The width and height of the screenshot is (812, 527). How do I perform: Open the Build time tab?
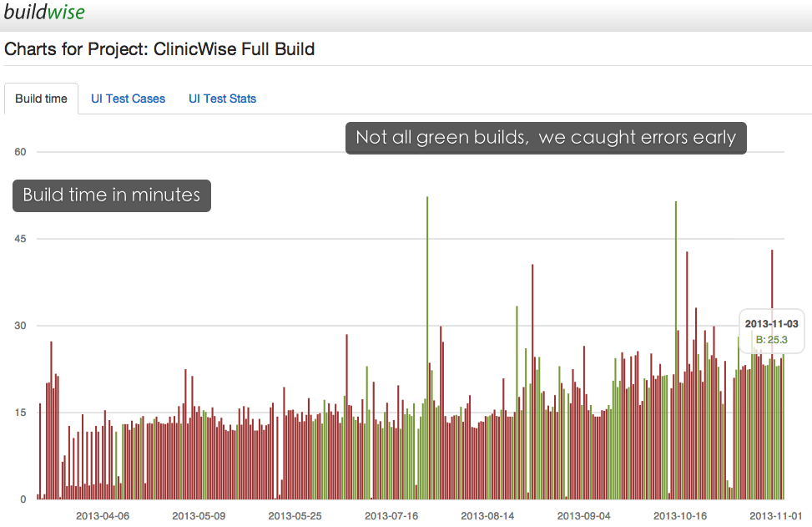[42, 99]
